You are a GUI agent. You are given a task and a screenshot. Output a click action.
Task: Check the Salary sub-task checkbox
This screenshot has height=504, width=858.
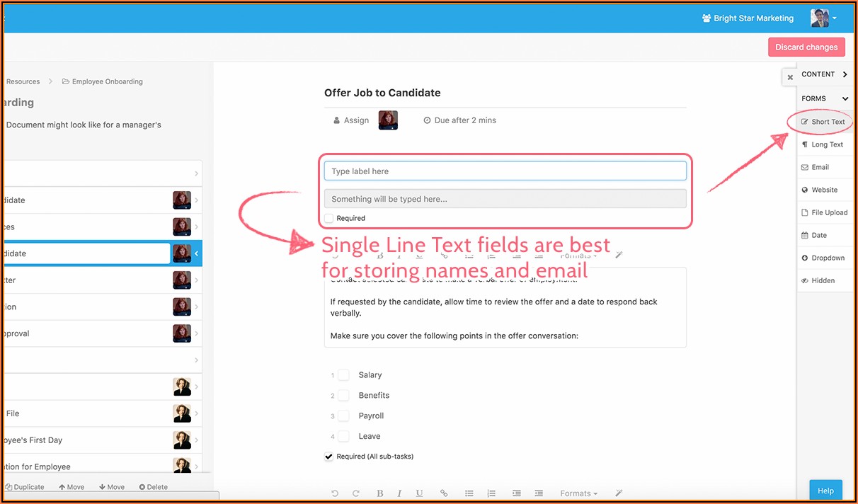pyautogui.click(x=343, y=375)
